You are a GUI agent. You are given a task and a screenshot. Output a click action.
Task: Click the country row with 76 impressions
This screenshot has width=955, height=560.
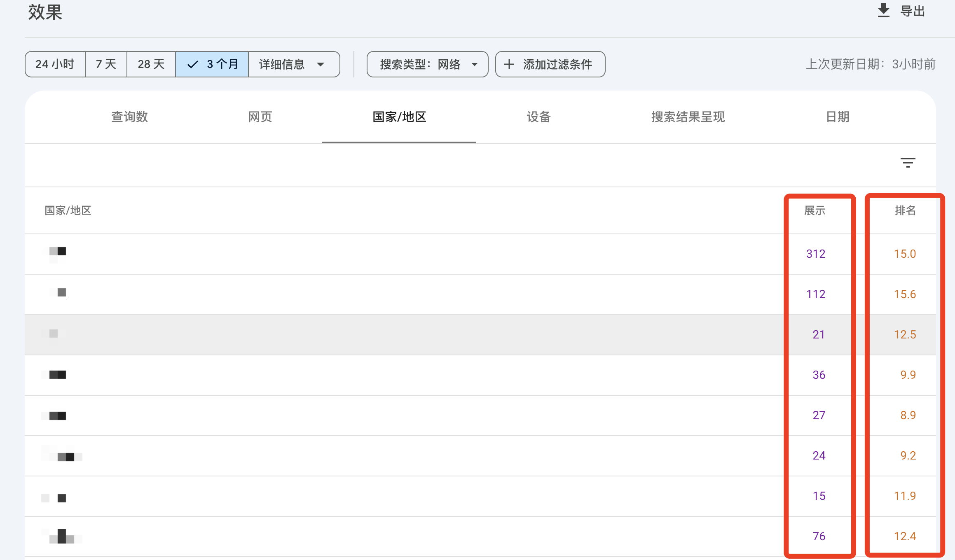tap(480, 537)
